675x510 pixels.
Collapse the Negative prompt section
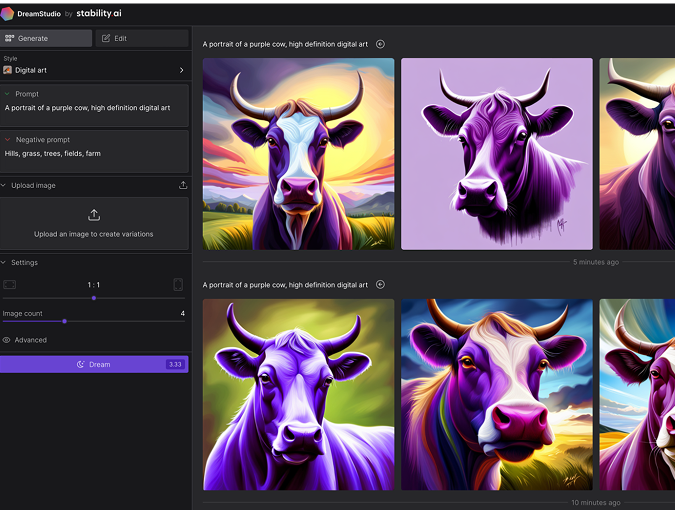(7, 140)
